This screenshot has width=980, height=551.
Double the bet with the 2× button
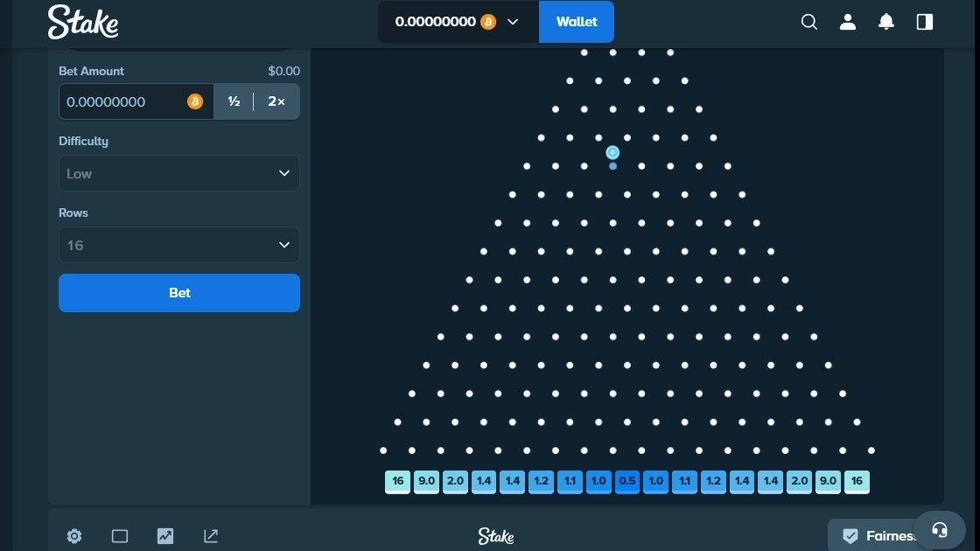(x=276, y=101)
